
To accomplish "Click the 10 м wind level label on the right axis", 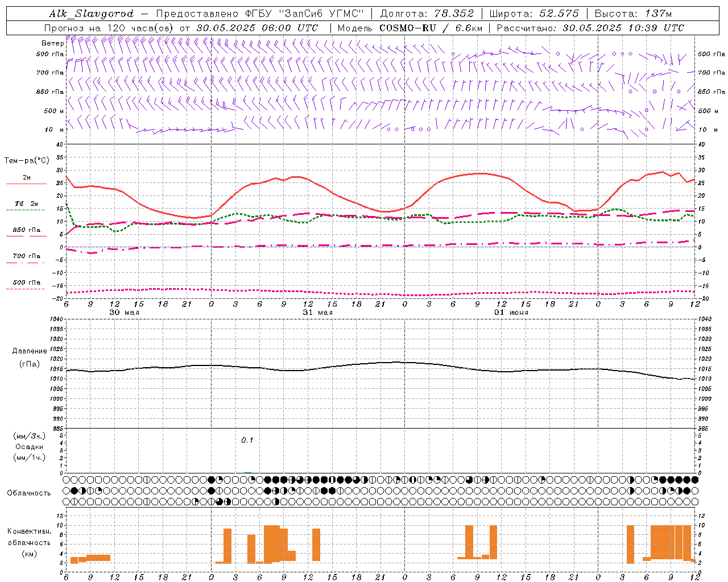I will pyautogui.click(x=709, y=130).
